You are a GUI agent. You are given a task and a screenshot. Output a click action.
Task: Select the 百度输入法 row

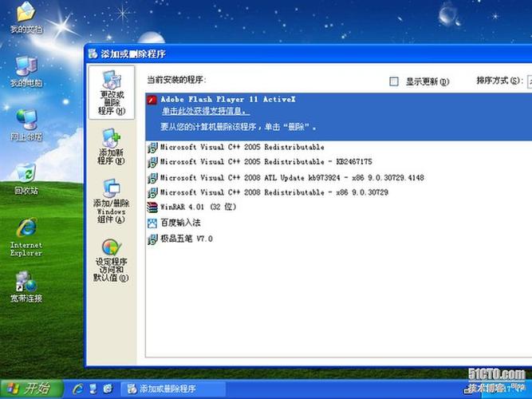click(x=339, y=223)
